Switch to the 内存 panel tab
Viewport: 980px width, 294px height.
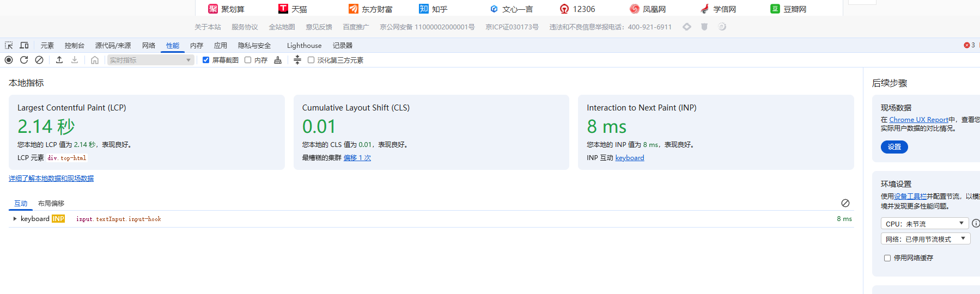tap(197, 45)
